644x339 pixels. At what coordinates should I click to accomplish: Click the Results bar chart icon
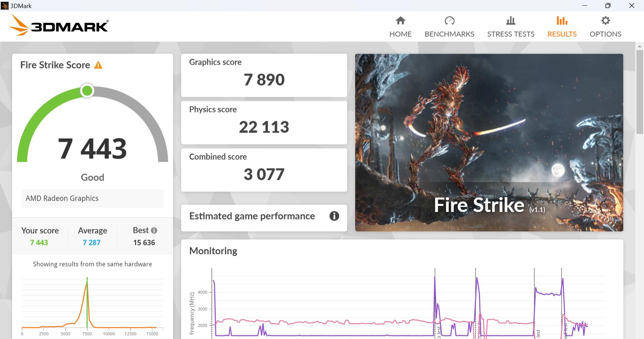coord(562,21)
